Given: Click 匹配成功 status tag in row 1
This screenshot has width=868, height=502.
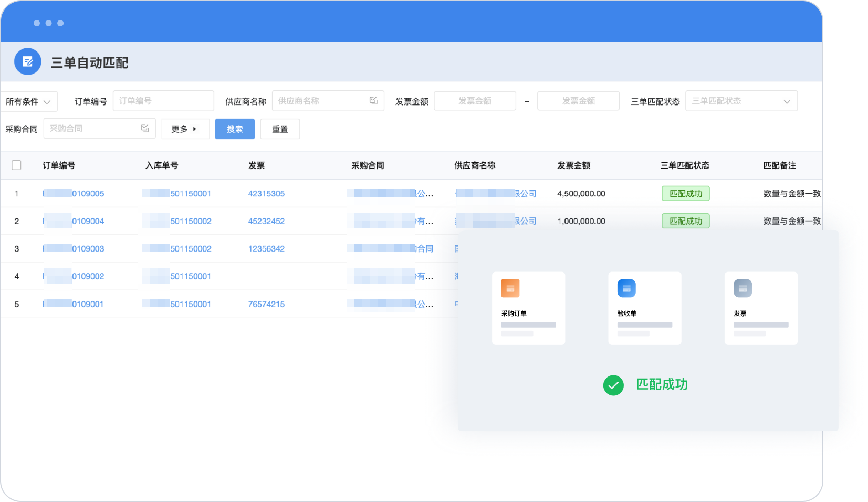Looking at the screenshot, I should tap(686, 194).
